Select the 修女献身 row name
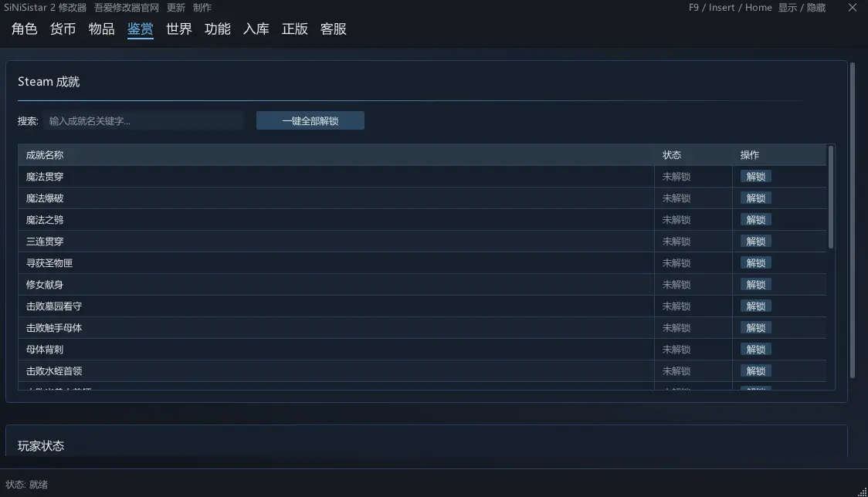 45,285
